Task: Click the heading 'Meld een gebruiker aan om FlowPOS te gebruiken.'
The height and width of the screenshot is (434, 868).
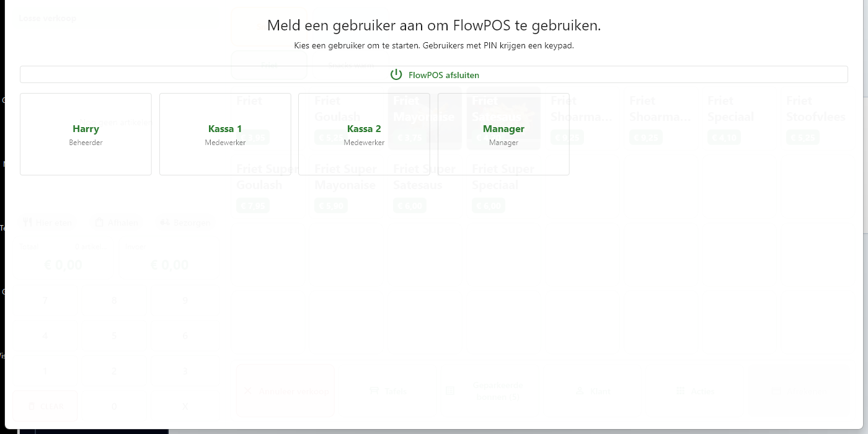Action: point(434,25)
